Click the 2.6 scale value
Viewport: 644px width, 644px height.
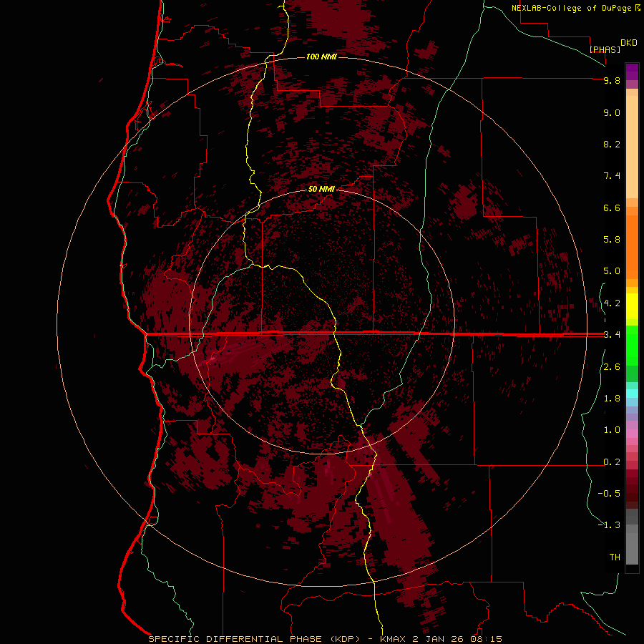coord(612,367)
